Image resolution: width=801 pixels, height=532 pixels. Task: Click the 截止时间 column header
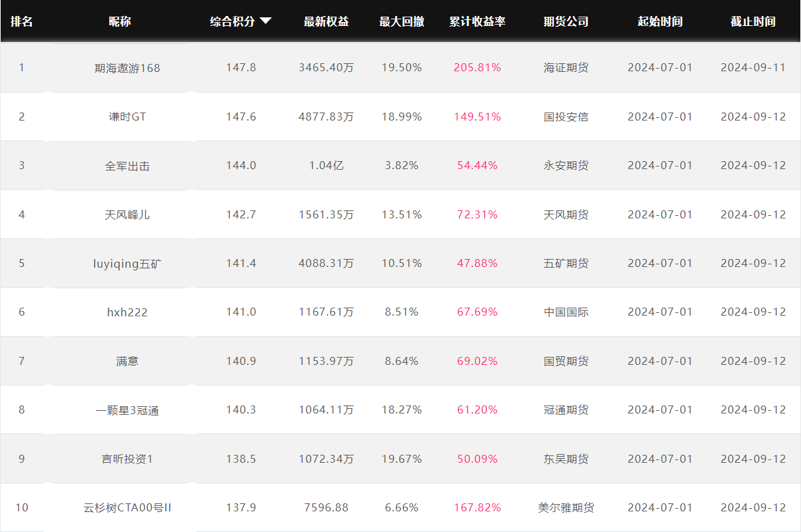[753, 21]
